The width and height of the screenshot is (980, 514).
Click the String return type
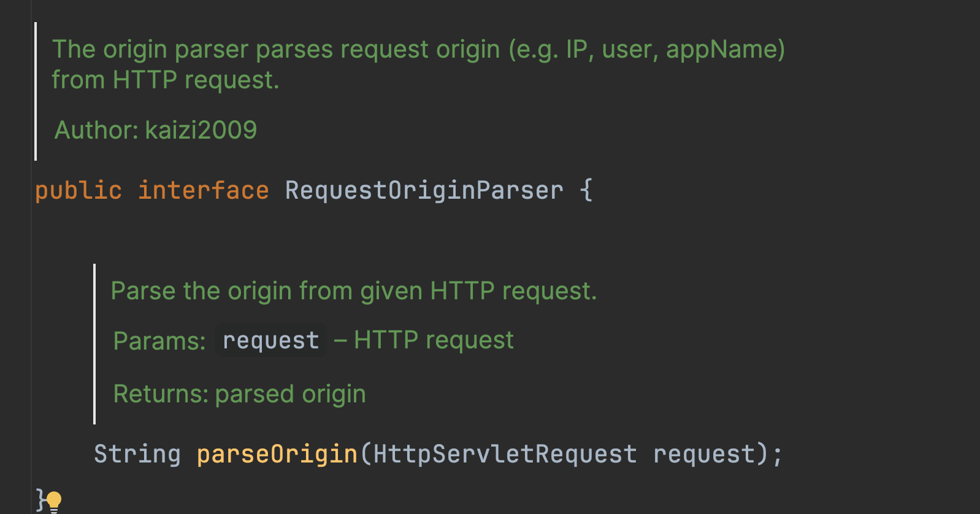137,454
